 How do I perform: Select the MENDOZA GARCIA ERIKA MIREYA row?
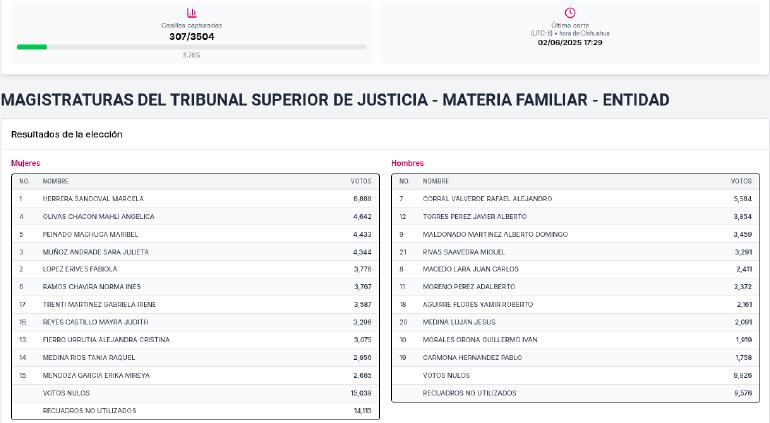[x=195, y=375]
